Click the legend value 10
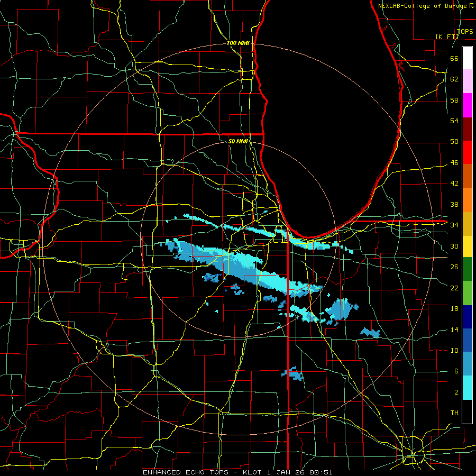476x476 pixels. [454, 350]
